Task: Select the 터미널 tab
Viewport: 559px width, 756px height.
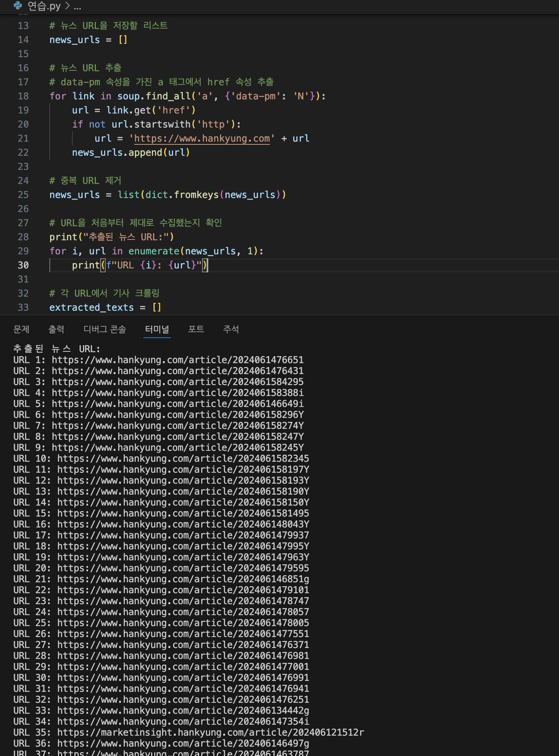Action: 157,329
